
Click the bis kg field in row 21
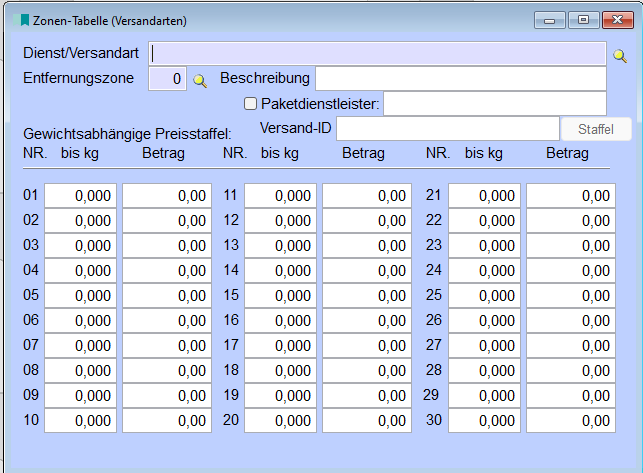[x=484, y=196]
